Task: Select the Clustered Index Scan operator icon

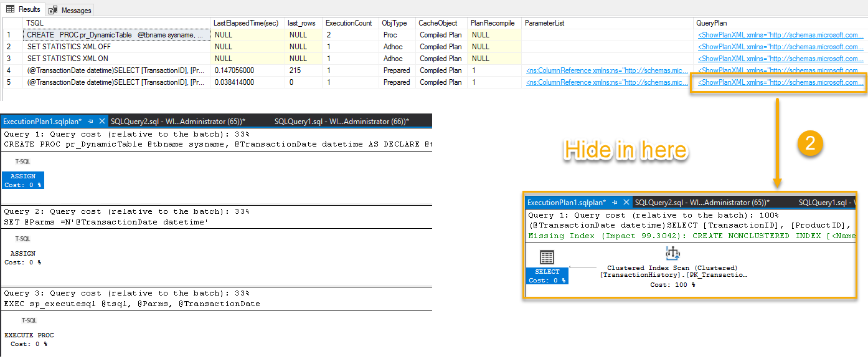Action: tap(672, 253)
